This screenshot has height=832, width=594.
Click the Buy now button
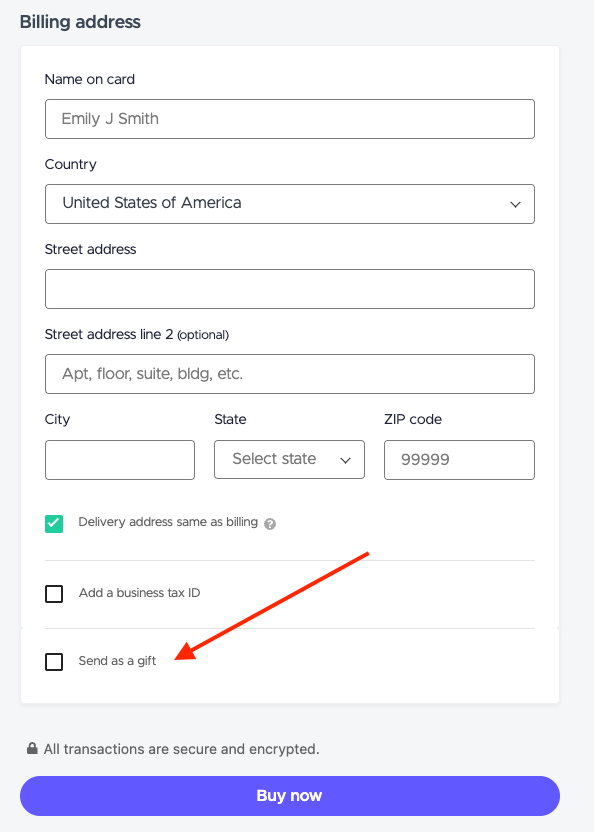coord(290,795)
